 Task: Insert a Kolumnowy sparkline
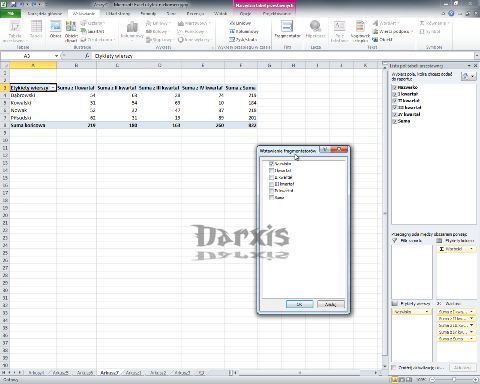tap(244, 31)
